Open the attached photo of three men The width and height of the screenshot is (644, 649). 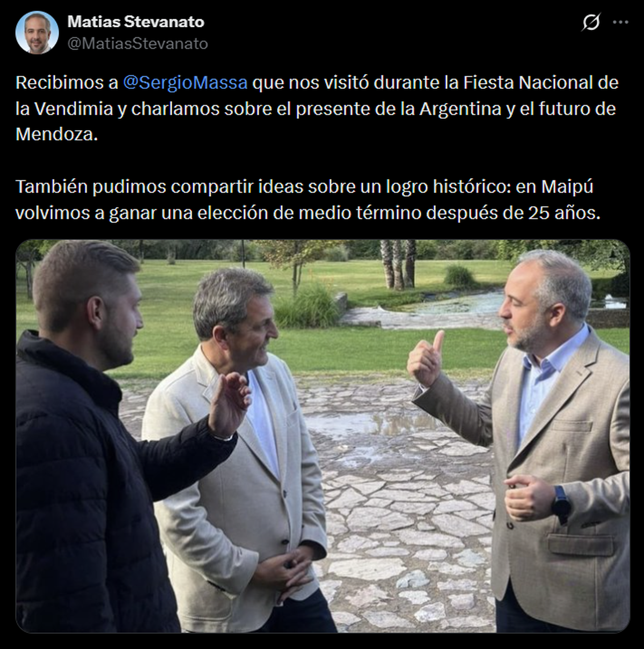[323, 436]
